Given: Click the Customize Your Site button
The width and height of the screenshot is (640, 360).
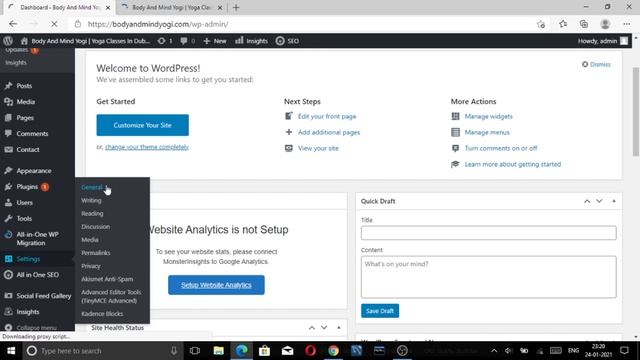Looking at the screenshot, I should pyautogui.click(x=142, y=125).
